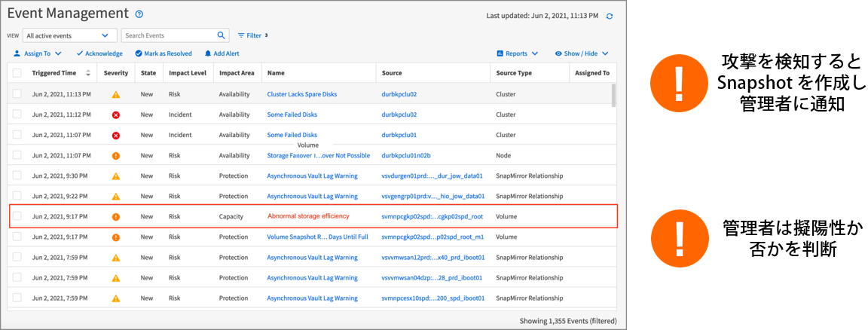This screenshot has height=330, width=868.
Task: Click warning icon on vsvvmwsan12prd row
Action: 116,258
